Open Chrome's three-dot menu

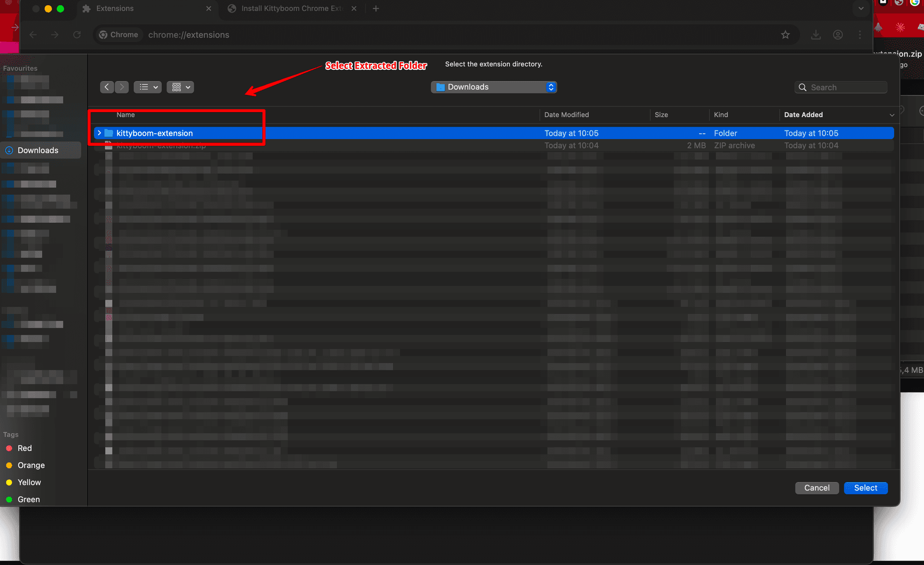(860, 34)
